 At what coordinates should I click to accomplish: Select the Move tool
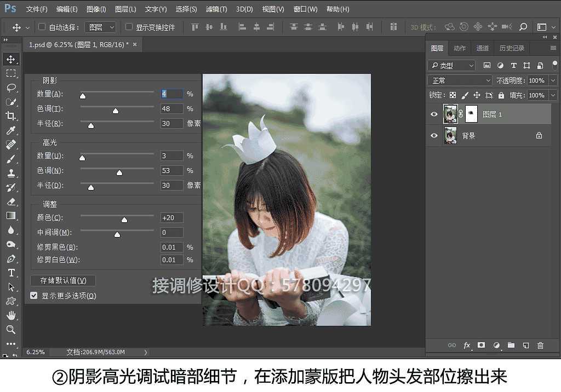click(x=11, y=59)
